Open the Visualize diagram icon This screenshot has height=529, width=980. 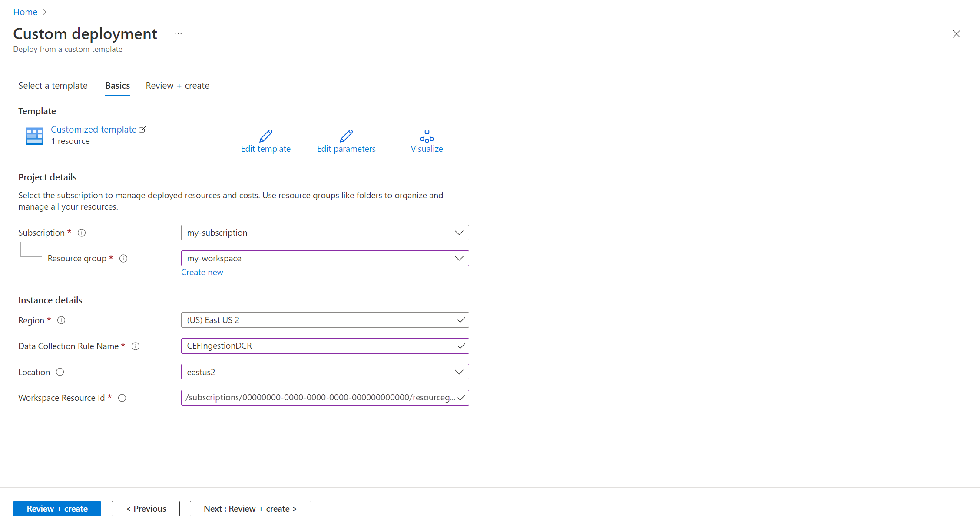(x=427, y=136)
